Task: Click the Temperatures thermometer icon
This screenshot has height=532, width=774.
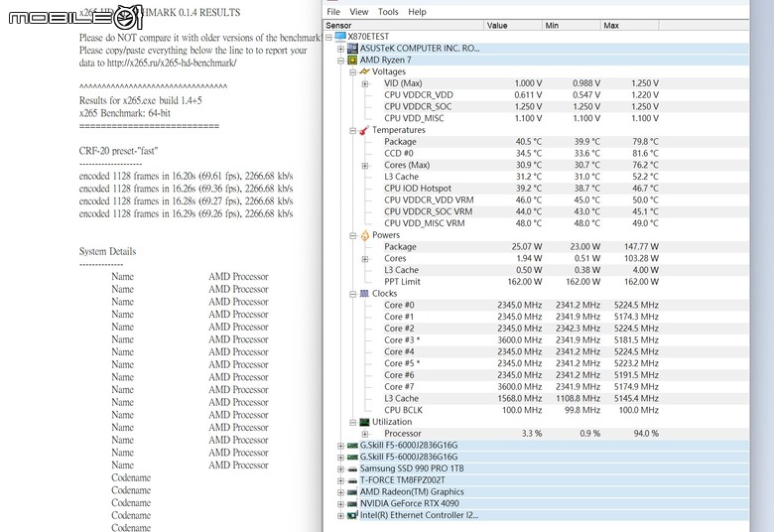Action: tap(364, 130)
